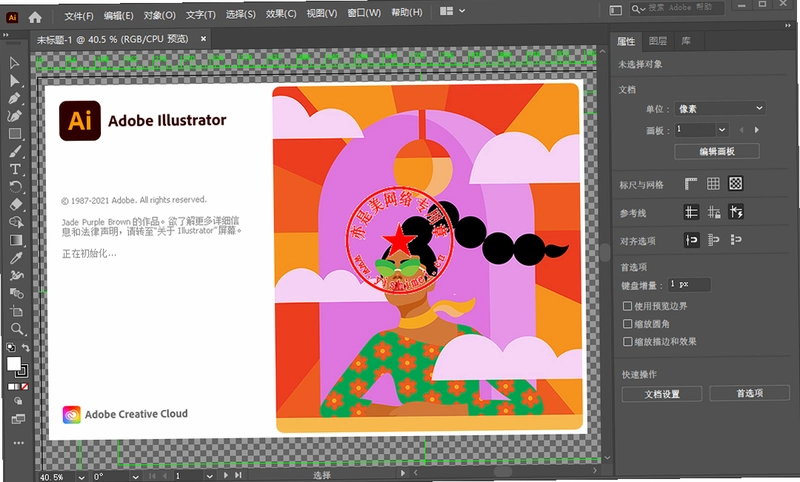Select the Zoom magnifier tool
This screenshot has height=482, width=800.
(x=17, y=329)
